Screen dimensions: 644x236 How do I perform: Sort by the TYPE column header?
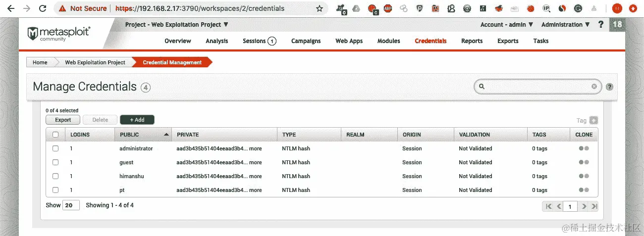click(x=309, y=135)
